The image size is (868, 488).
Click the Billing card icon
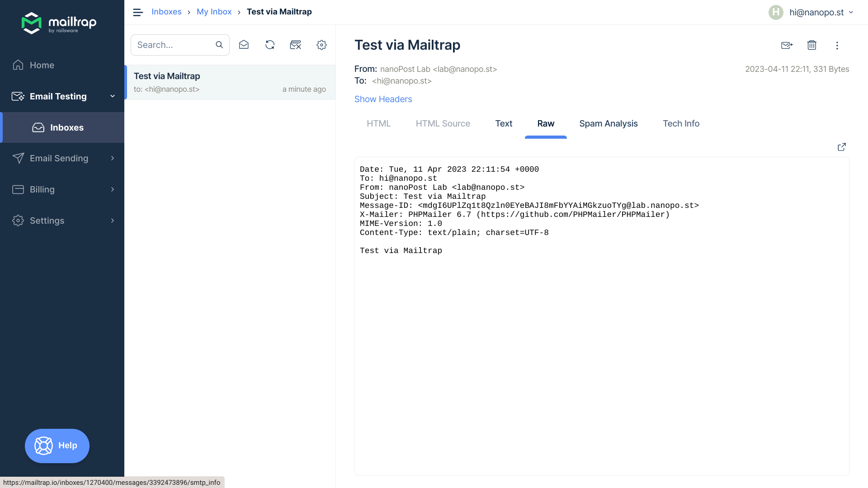18,189
